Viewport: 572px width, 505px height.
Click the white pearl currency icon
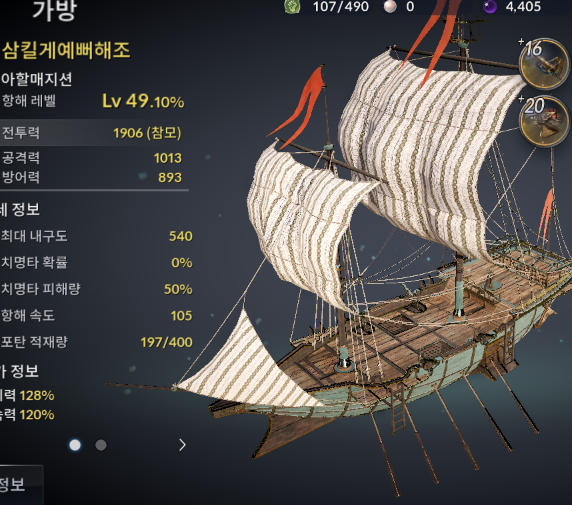coord(390,7)
